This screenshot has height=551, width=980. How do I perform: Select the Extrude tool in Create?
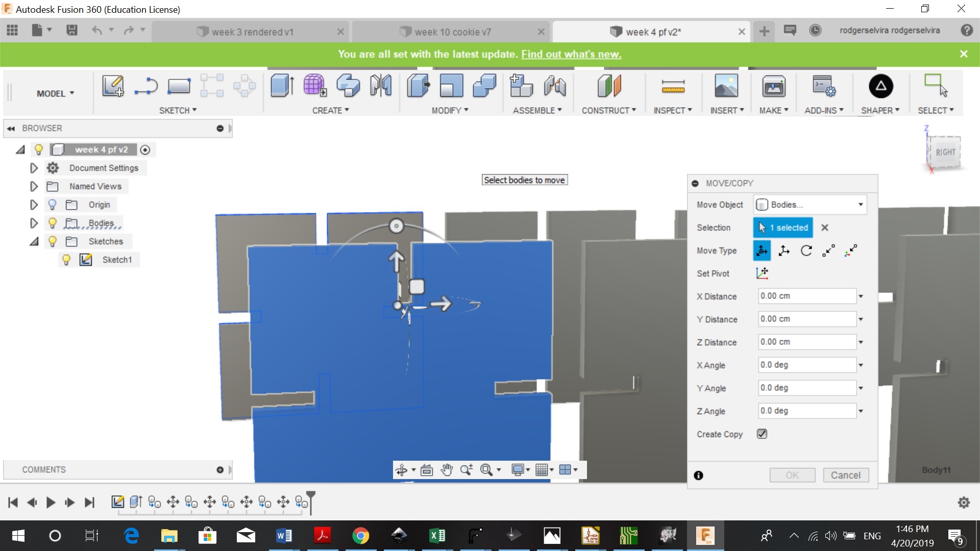pos(282,86)
